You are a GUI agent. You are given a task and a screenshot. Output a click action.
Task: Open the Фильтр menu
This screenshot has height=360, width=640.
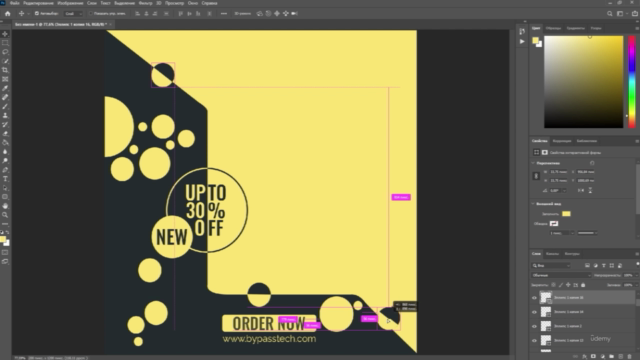click(x=145, y=3)
